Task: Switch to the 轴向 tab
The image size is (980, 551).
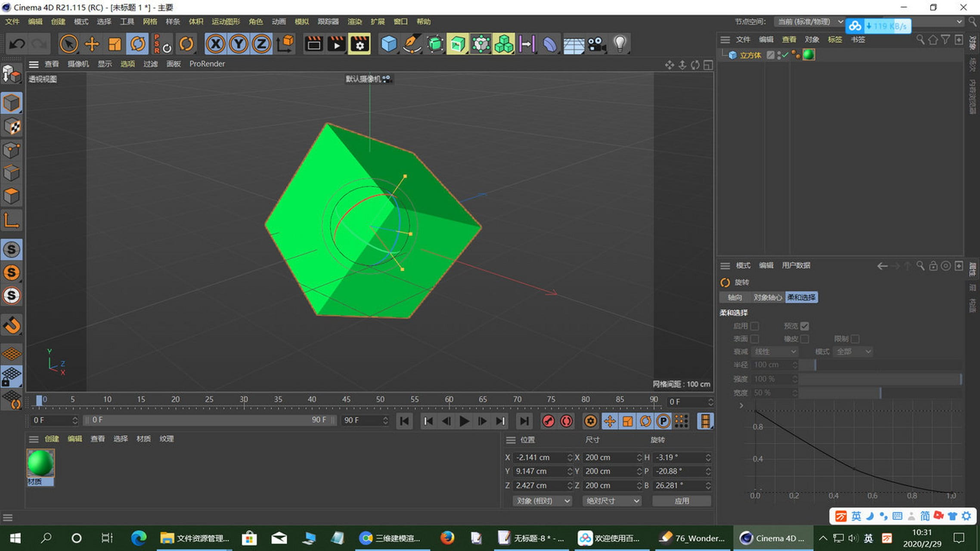Action: 735,297
